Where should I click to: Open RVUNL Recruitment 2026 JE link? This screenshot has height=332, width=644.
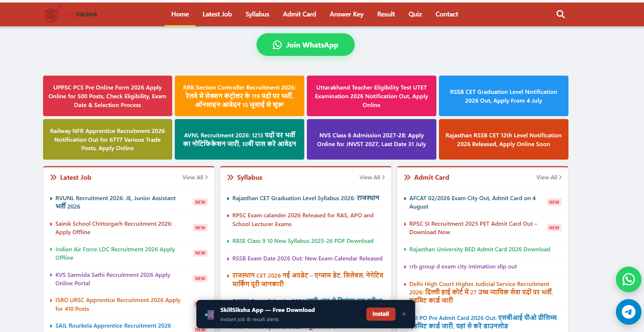pos(116,202)
